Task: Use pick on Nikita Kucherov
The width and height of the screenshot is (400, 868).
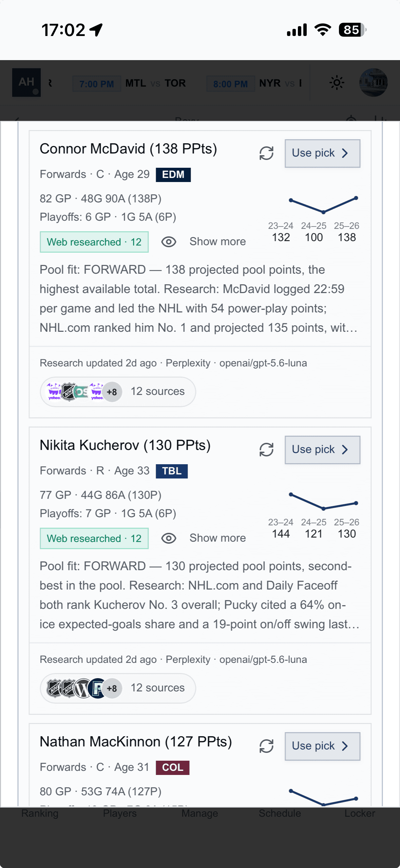Action: pyautogui.click(x=322, y=450)
